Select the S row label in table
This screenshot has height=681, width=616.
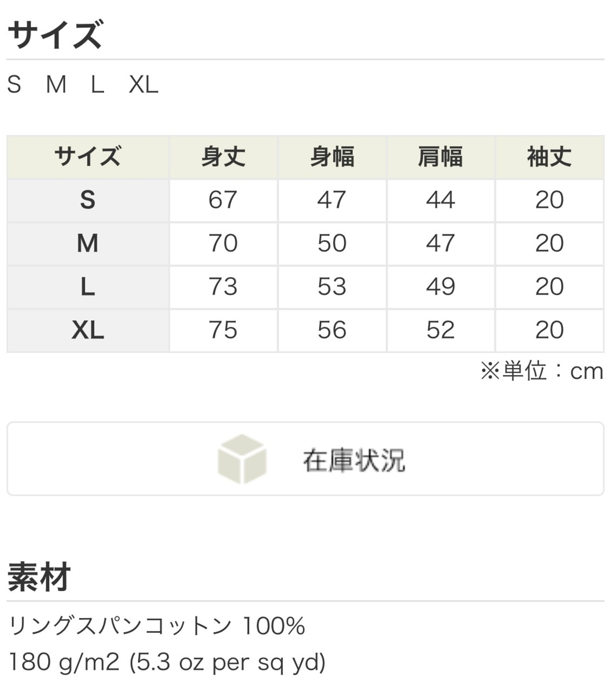[x=88, y=200]
